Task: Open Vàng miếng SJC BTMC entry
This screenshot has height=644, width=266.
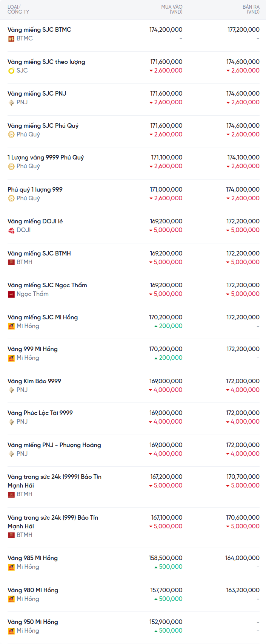Action: coord(39,29)
